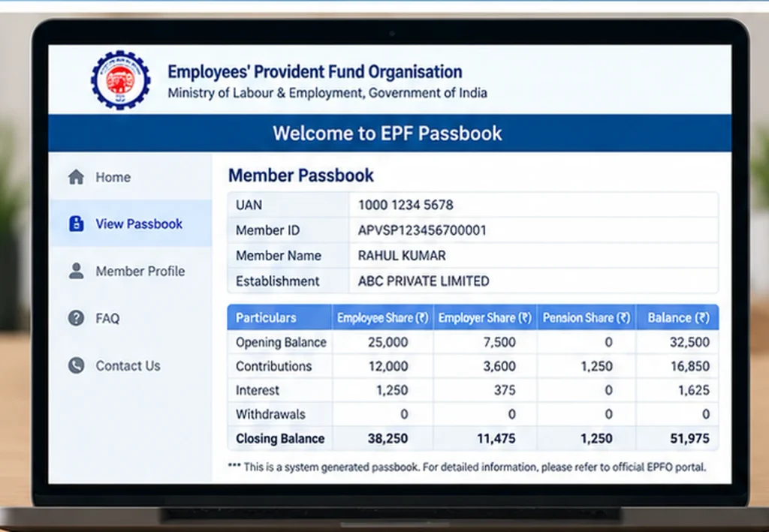Select closing employer share 11,475
This screenshot has width=769, height=532.
496,438
